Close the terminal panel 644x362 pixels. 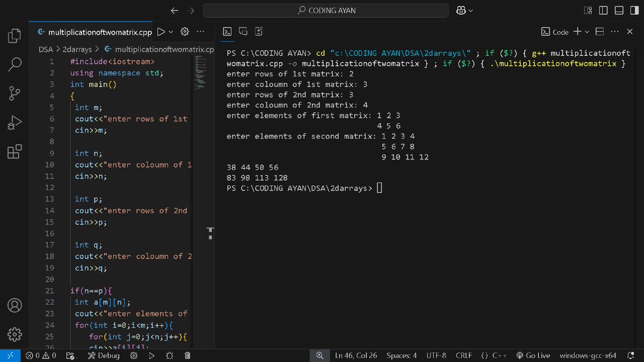click(x=630, y=32)
